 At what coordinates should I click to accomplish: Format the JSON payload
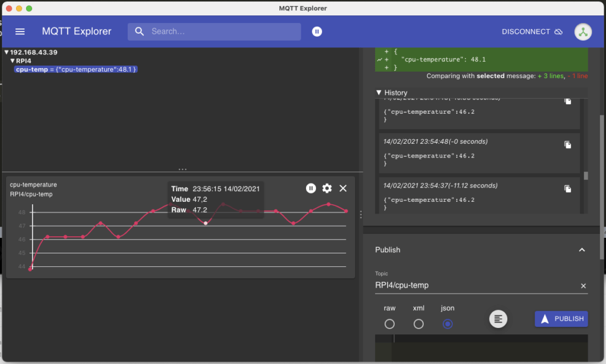tap(498, 319)
